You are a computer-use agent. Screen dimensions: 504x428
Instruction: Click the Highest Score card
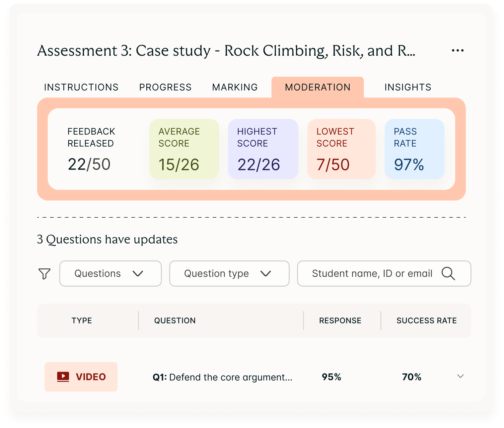(x=263, y=149)
